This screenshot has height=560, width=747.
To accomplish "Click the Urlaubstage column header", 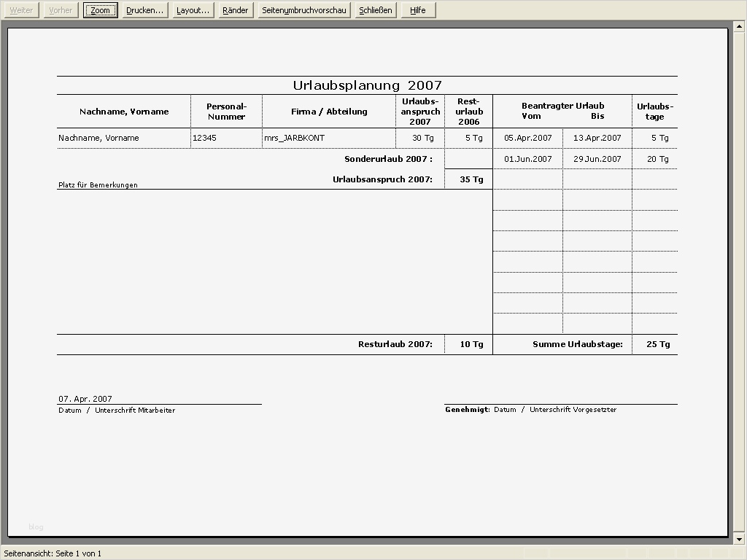I will tap(655, 112).
